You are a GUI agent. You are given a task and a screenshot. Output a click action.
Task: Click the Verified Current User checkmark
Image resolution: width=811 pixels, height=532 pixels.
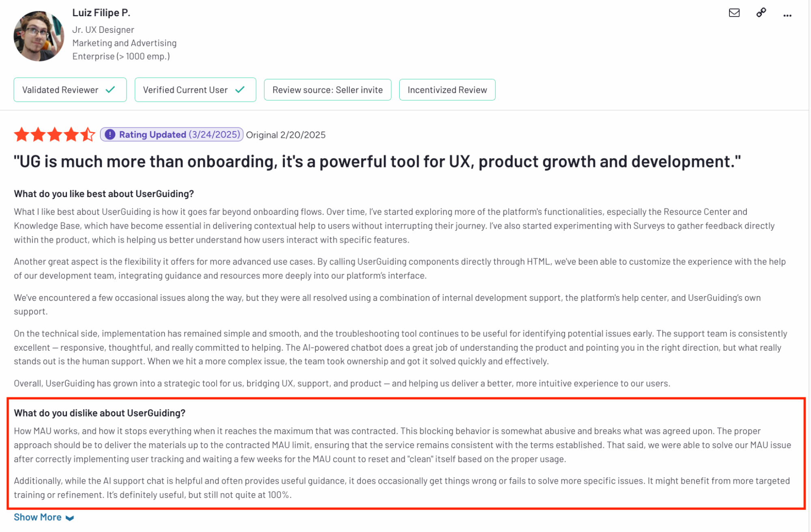click(x=240, y=90)
